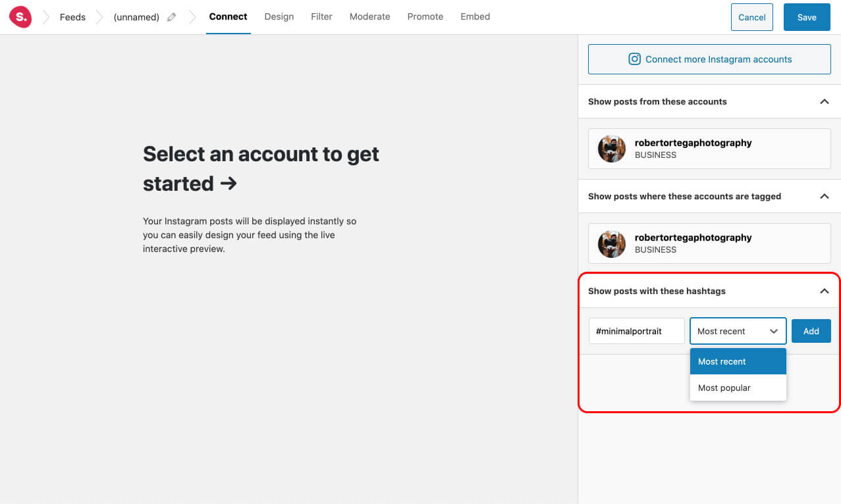Switch to the Connect tab

tap(229, 16)
